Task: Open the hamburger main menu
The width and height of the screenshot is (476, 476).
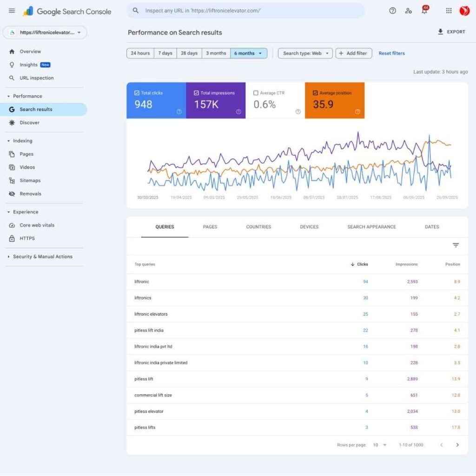Action: click(x=12, y=11)
